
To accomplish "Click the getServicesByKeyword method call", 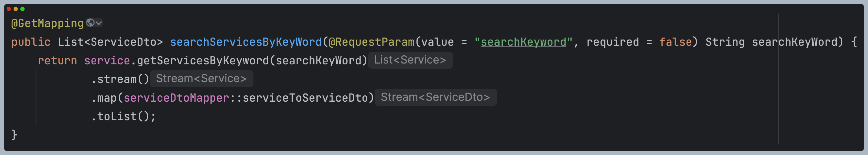I will coord(203,61).
